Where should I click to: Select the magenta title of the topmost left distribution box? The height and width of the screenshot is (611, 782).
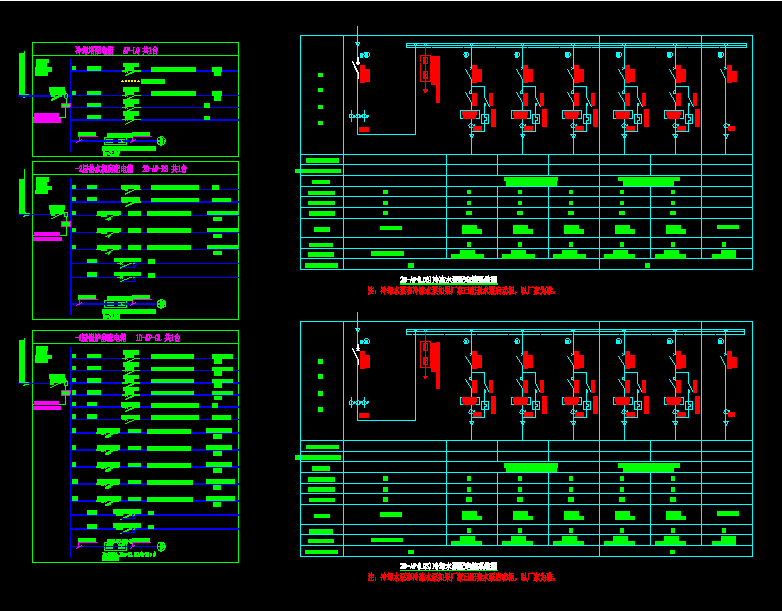[117, 50]
